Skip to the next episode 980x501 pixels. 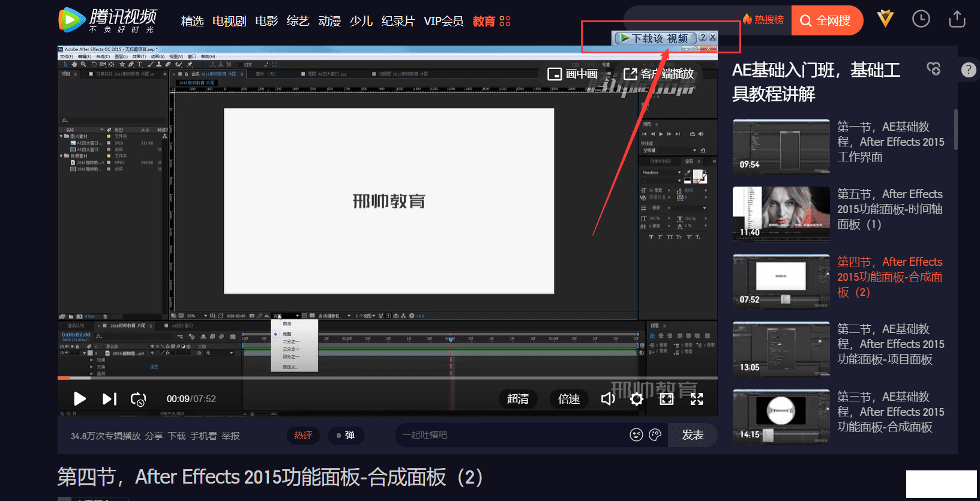point(109,399)
